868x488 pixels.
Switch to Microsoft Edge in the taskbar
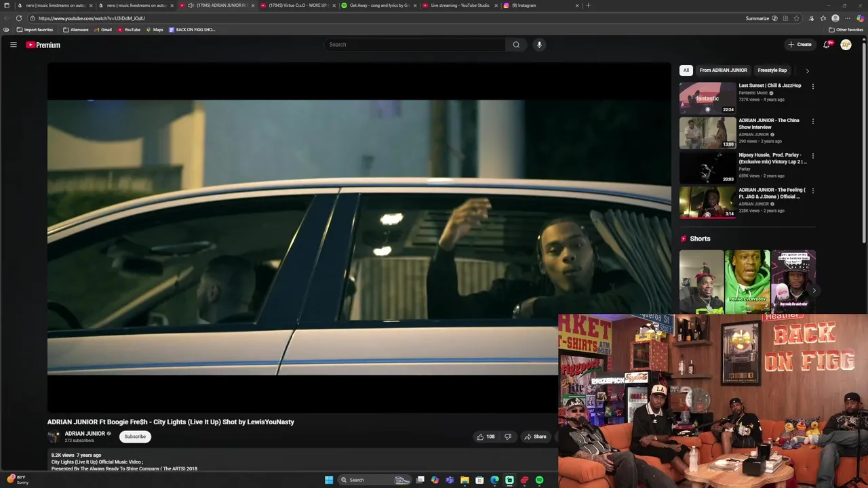[x=494, y=480]
